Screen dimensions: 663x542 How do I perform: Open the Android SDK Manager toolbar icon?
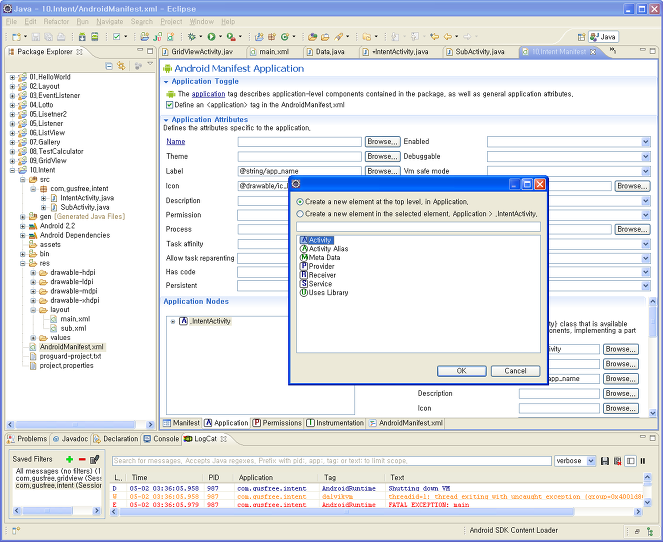pyautogui.click(x=82, y=37)
